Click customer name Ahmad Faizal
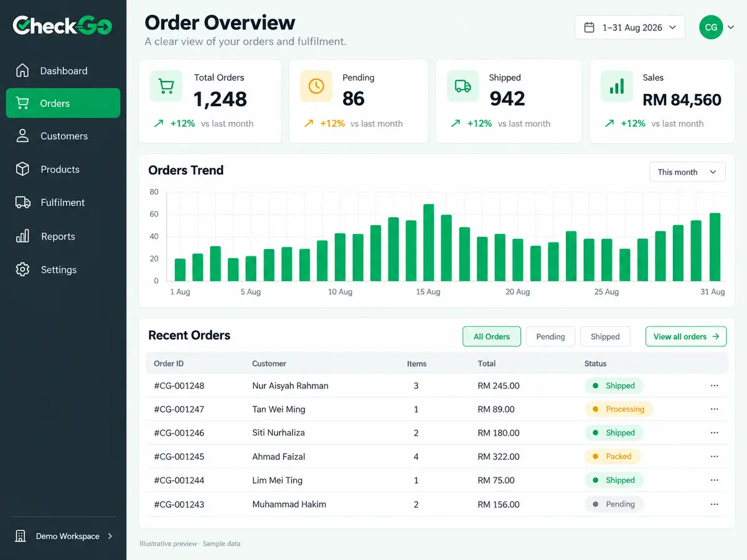The image size is (747, 560). coord(279,456)
